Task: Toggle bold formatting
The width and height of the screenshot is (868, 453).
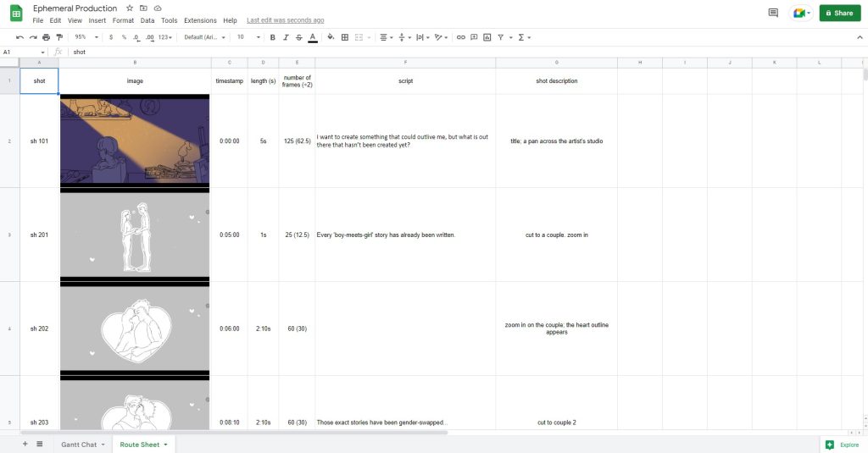Action: [x=272, y=37]
